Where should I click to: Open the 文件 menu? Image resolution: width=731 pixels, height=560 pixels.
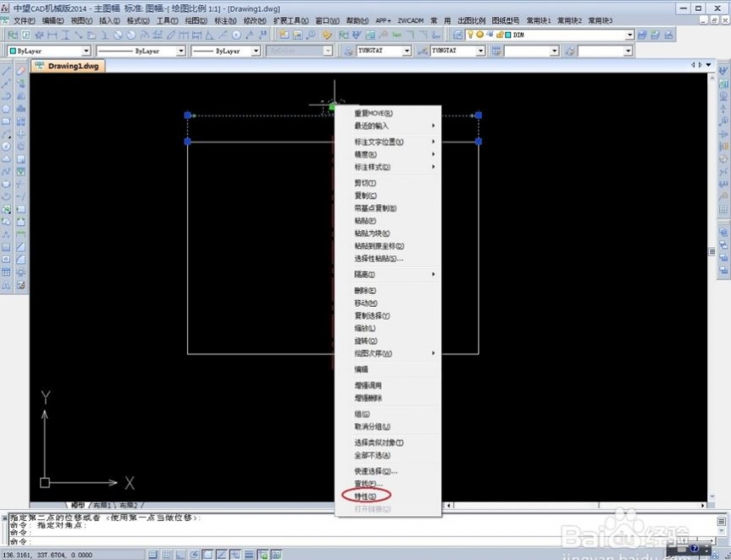24,20
